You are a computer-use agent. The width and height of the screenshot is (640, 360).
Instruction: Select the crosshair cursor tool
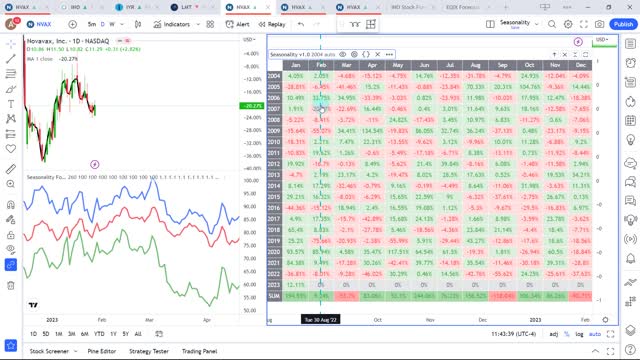point(11,44)
